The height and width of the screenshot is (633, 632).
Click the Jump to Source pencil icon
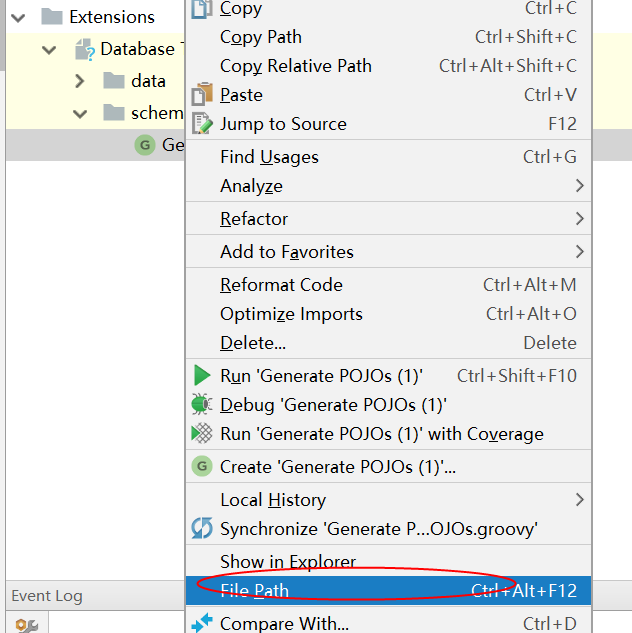click(x=202, y=124)
